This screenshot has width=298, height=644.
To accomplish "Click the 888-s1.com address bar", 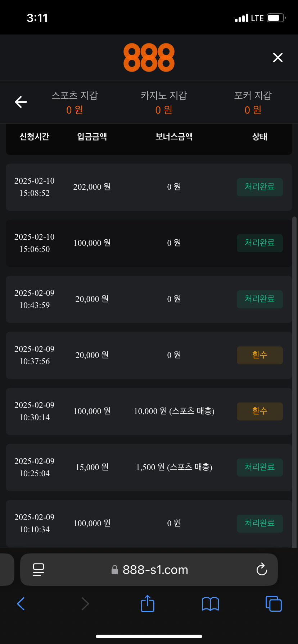I will click(x=155, y=570).
